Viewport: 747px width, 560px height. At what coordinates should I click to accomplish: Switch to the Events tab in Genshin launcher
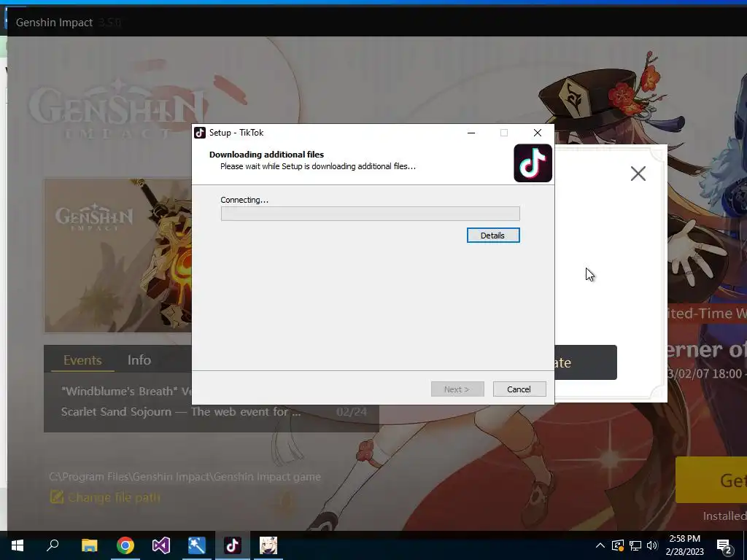82,360
